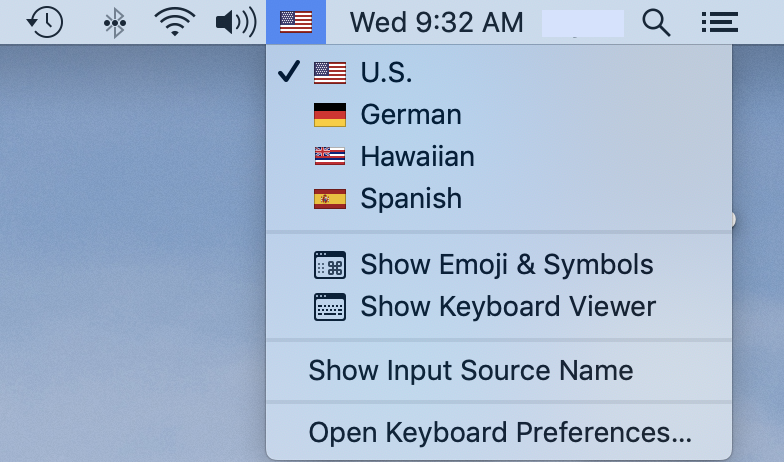Screen dimensions: 784x462
Task: Select the checked U.S. input source
Action: coord(386,73)
